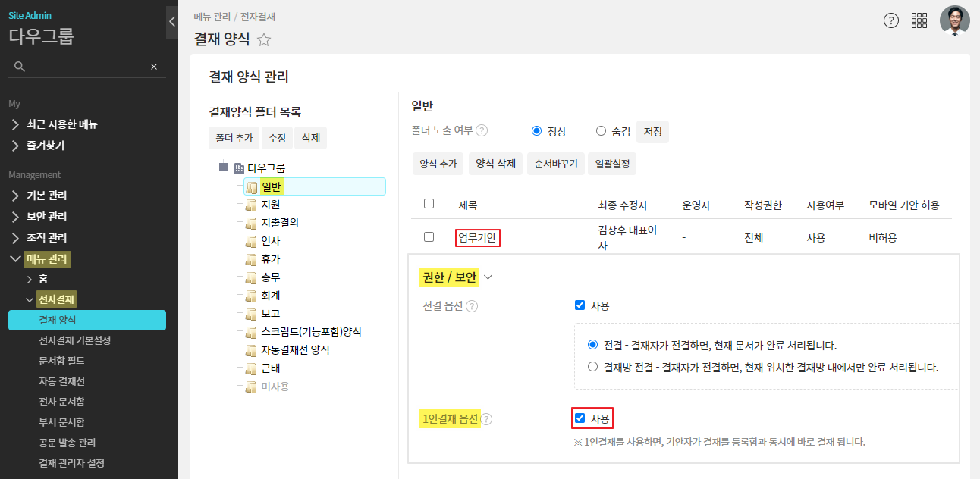Click the user profile avatar

(954, 20)
